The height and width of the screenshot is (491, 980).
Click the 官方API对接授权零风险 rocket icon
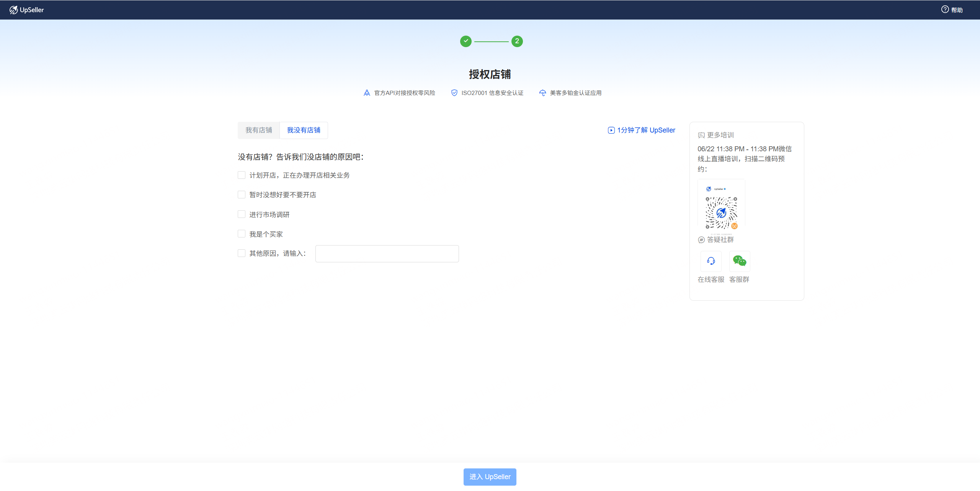pyautogui.click(x=367, y=93)
